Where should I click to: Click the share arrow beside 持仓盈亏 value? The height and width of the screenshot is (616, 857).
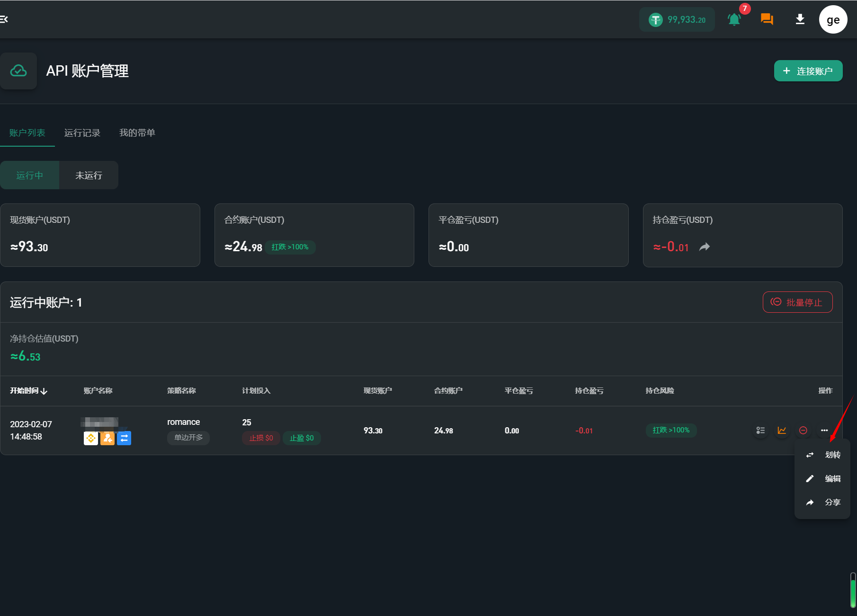pyautogui.click(x=705, y=247)
